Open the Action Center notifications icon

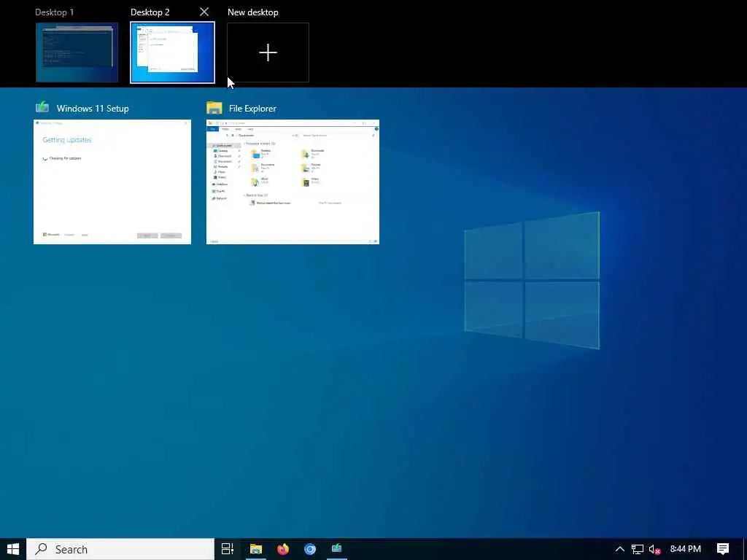pos(723,549)
